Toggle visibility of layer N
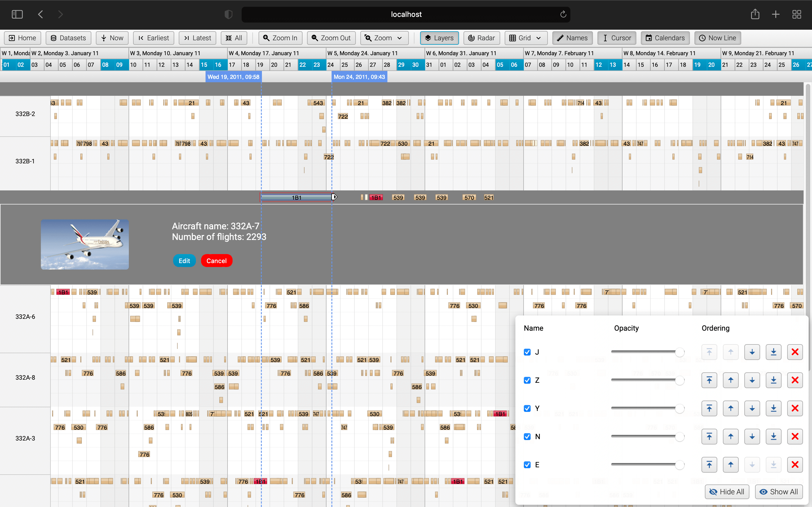The image size is (812, 507). tap(527, 436)
